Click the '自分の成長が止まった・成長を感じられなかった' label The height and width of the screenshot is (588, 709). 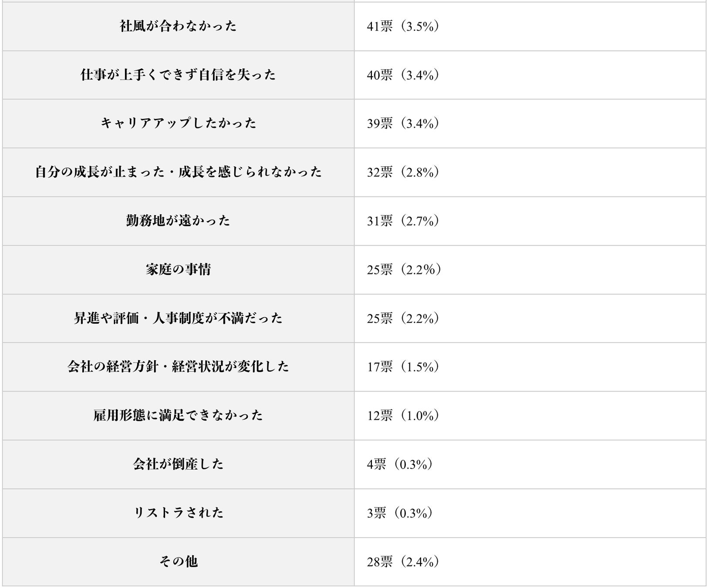(x=178, y=172)
